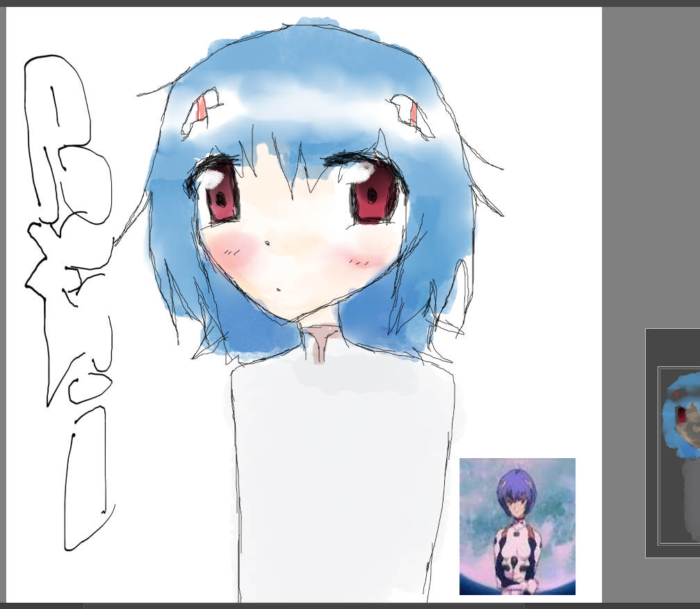Click the pink hair clip on the right
Screen dimensions: 700x609
(414, 114)
